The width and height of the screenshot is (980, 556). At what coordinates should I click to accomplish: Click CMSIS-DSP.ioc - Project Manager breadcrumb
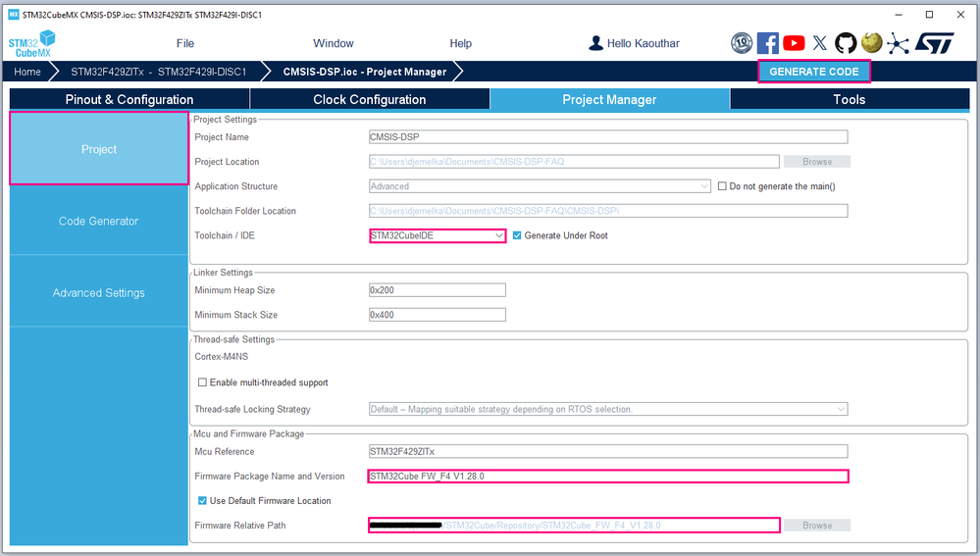[364, 72]
